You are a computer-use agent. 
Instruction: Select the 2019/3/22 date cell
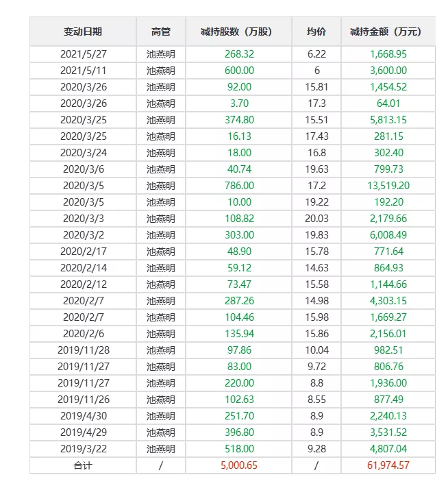[x=82, y=449]
